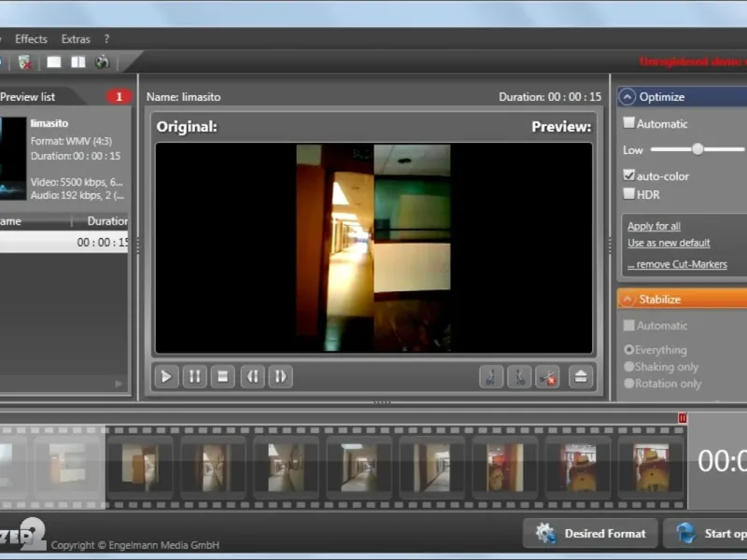The height and width of the screenshot is (560, 747).
Task: Enable the HDR checkbox
Action: [x=629, y=193]
